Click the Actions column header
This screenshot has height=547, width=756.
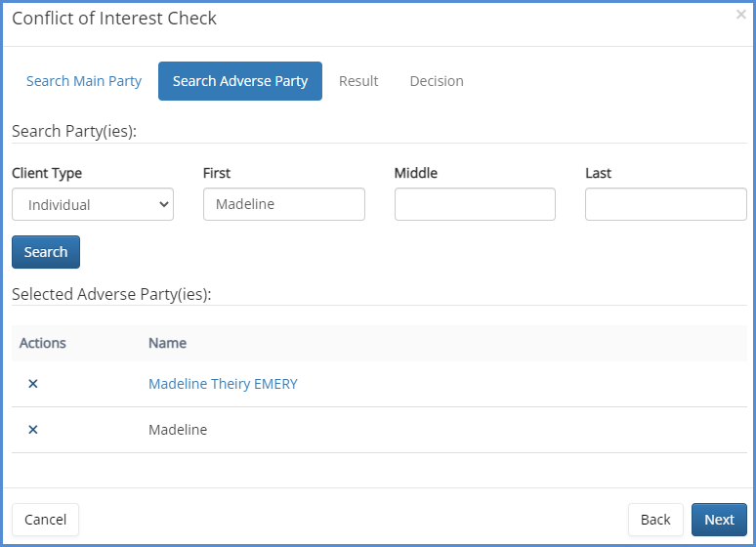pyautogui.click(x=43, y=343)
